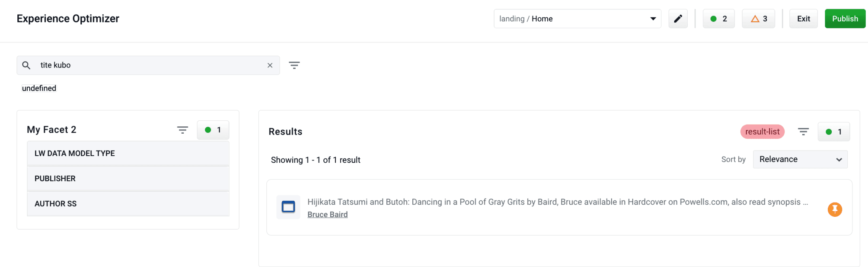Click Results panel filter icon
Screen dimensions: 868x267
803,132
